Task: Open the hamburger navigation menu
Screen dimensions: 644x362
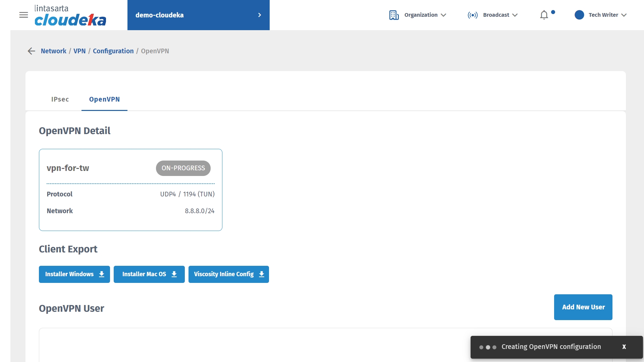Action: point(23,15)
